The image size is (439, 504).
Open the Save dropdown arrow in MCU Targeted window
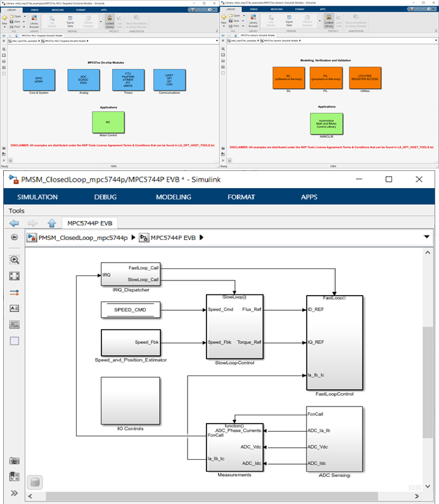[x=24, y=22]
